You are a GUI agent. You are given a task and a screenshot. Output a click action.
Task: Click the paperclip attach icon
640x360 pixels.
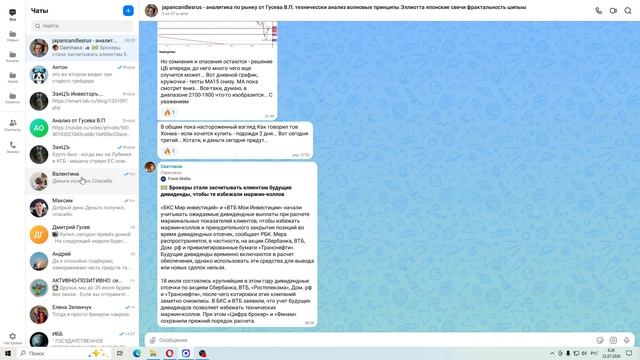[153, 340]
